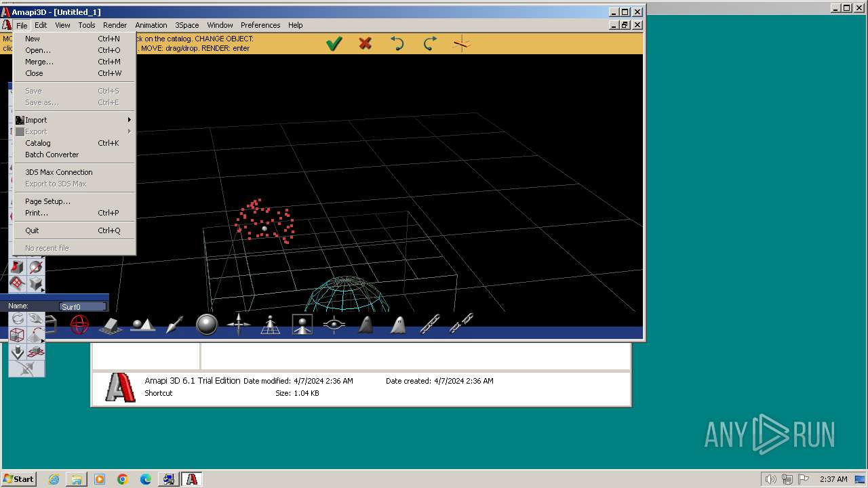Open the View menu
This screenshot has width=868, height=488.
62,25
